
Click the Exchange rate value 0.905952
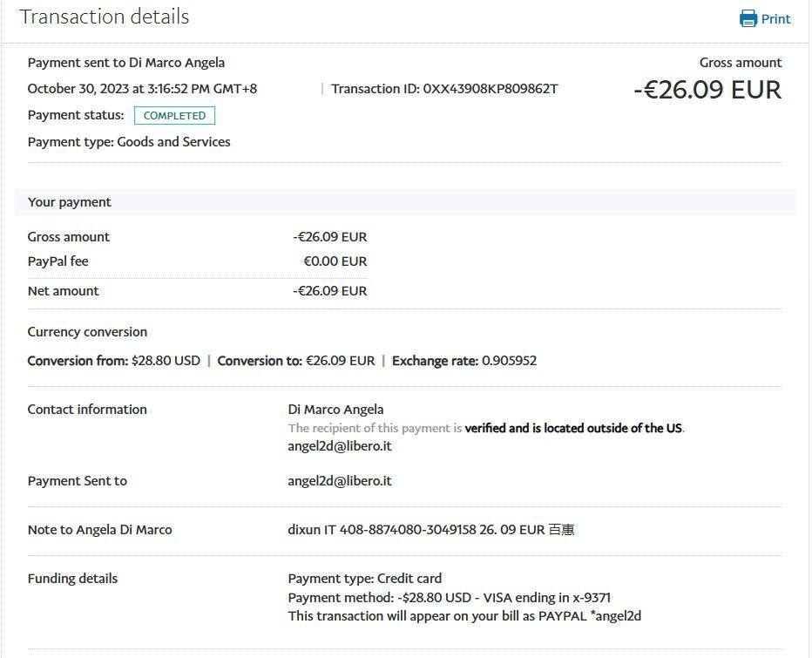(x=509, y=361)
